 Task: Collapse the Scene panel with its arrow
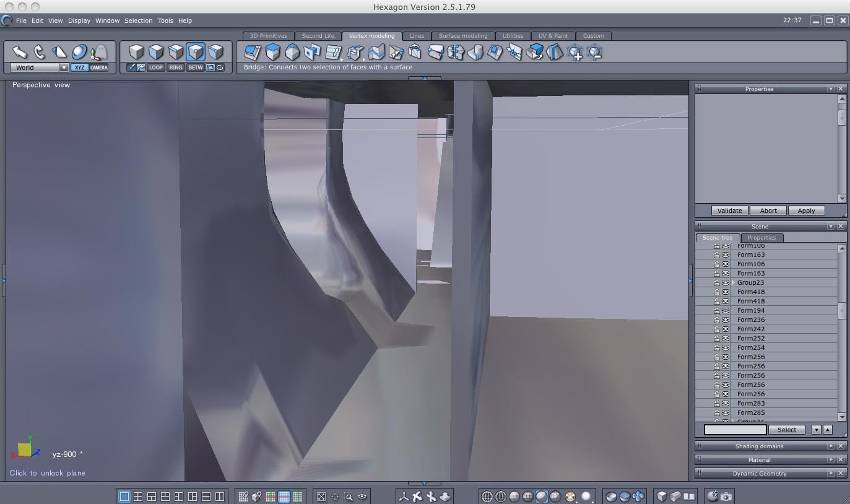click(831, 226)
